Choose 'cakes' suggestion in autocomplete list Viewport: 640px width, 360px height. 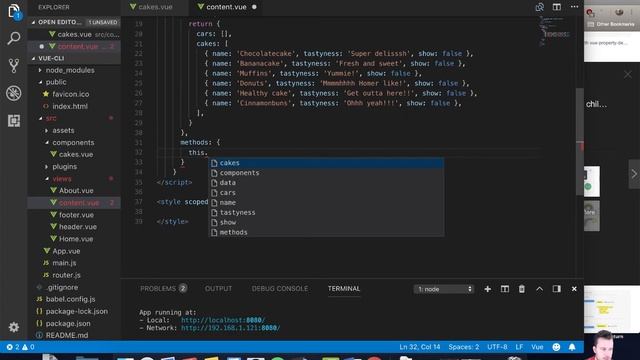click(x=327, y=163)
